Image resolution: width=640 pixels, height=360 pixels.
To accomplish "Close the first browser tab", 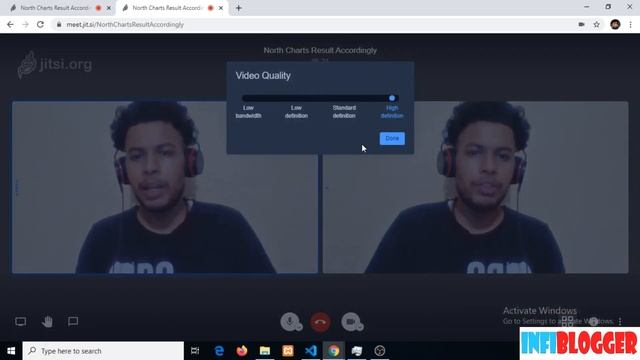I will pyautogui.click(x=109, y=8).
